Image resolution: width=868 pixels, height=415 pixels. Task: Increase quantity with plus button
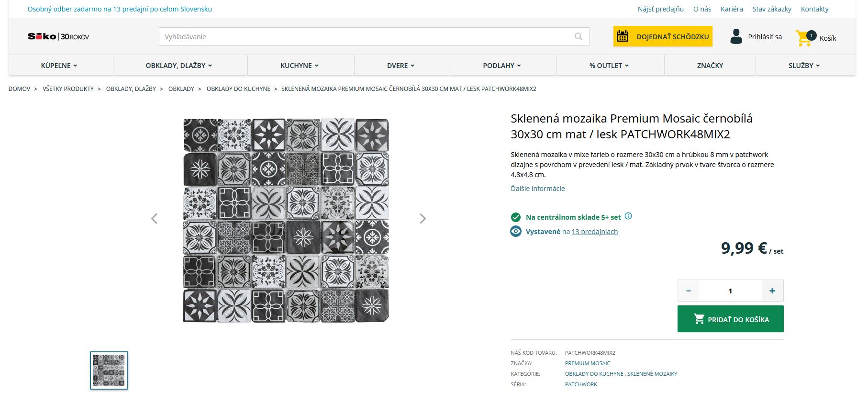pyautogui.click(x=772, y=291)
